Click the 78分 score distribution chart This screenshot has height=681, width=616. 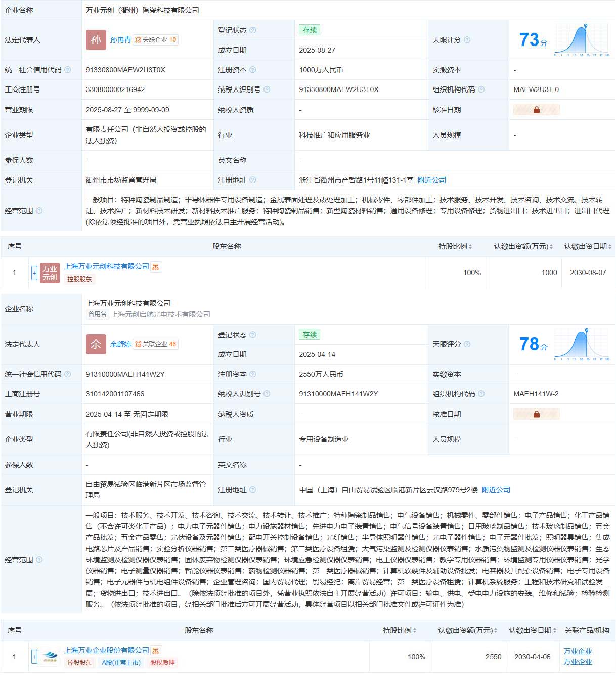point(582,344)
